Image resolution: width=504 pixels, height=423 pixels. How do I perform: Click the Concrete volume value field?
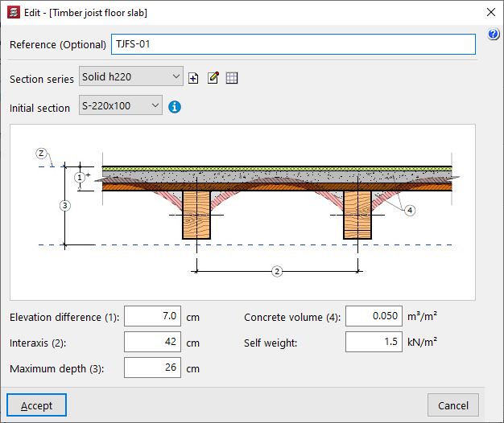click(x=374, y=317)
